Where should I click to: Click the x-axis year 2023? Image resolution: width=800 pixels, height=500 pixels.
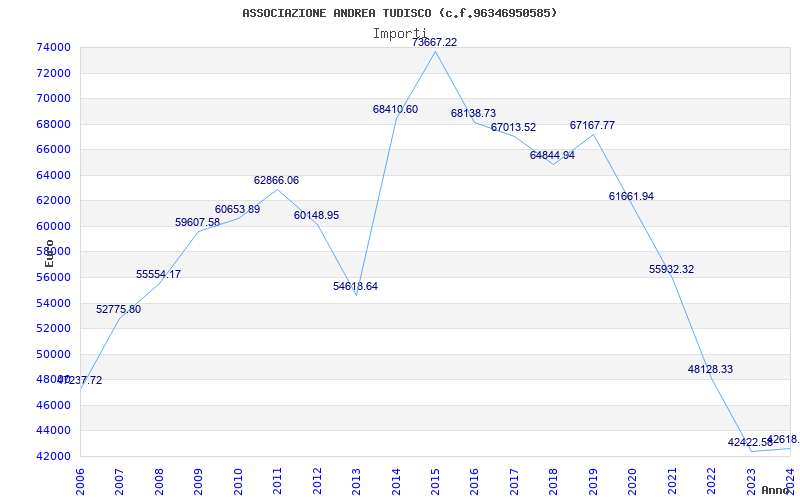751,481
